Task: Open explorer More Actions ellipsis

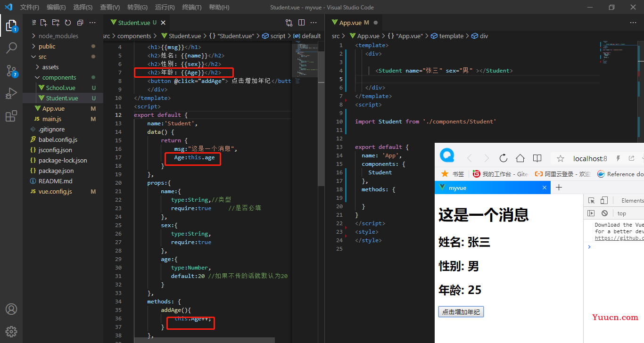Action: pyautogui.click(x=92, y=23)
